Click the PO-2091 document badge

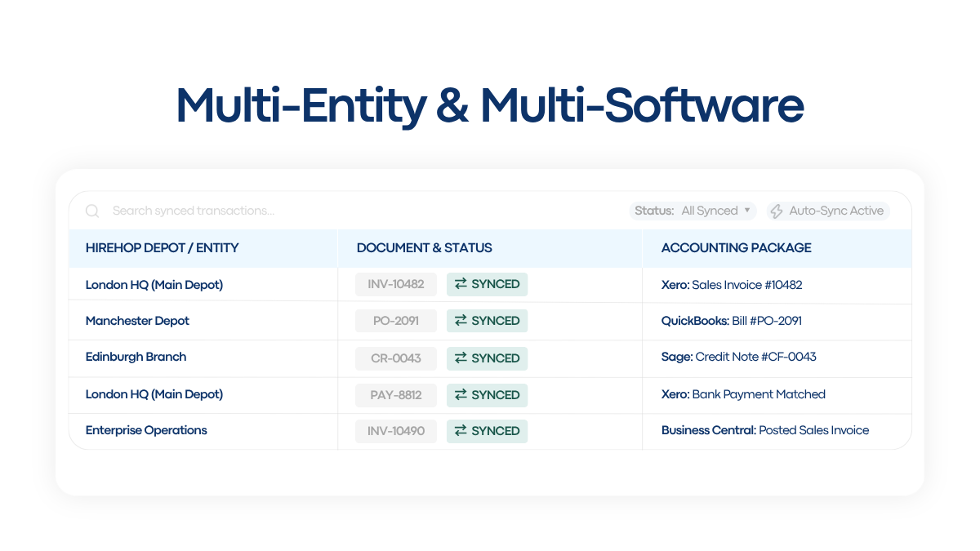point(396,321)
